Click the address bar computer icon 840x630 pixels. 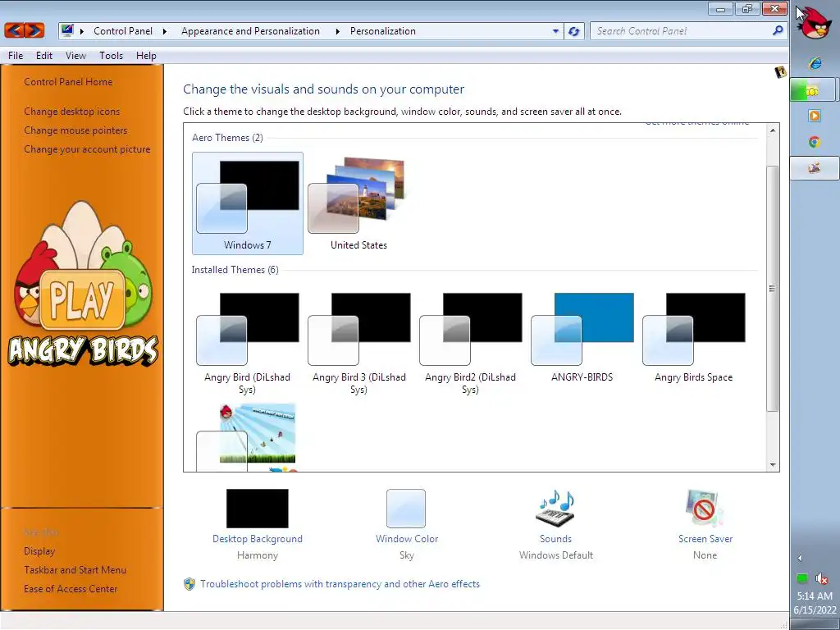[67, 30]
